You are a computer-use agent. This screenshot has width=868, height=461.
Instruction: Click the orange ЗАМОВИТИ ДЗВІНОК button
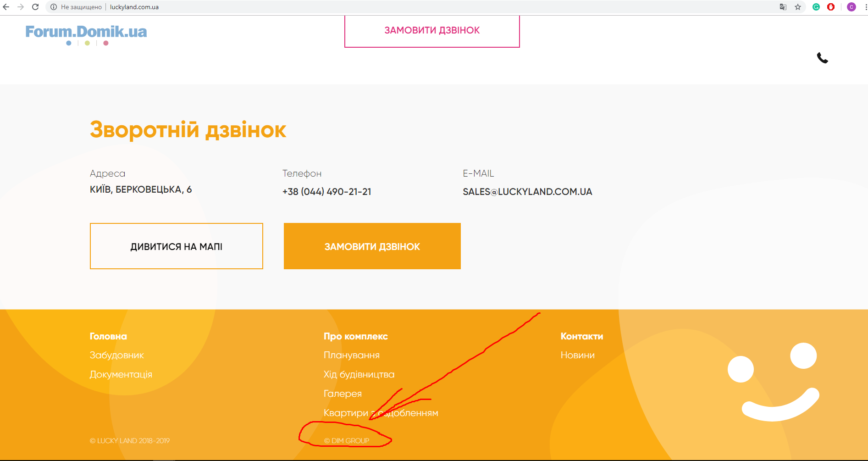tap(372, 246)
